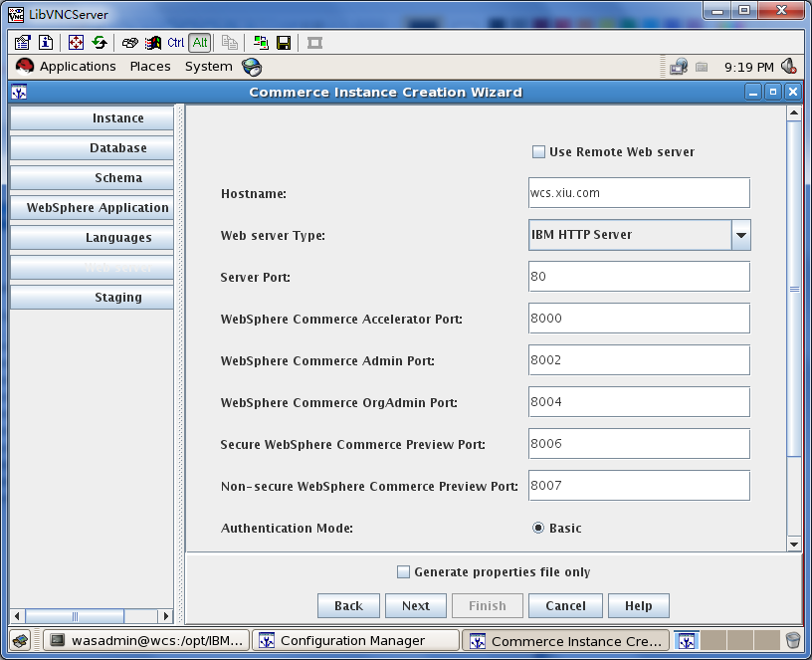Open new VNC connection icon
This screenshot has height=660, width=812.
click(x=261, y=43)
